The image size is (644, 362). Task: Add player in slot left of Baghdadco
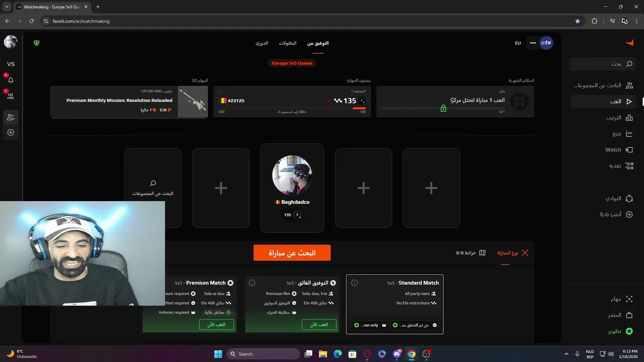[x=221, y=188]
